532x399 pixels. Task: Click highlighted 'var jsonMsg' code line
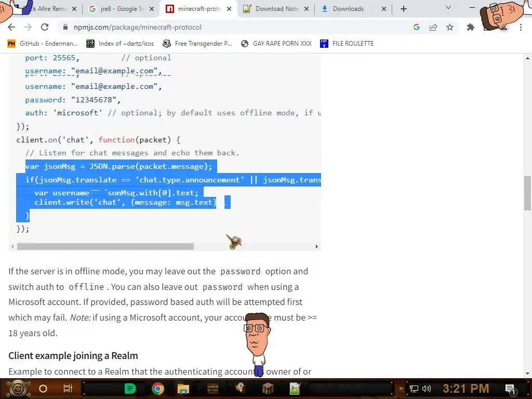(118, 166)
